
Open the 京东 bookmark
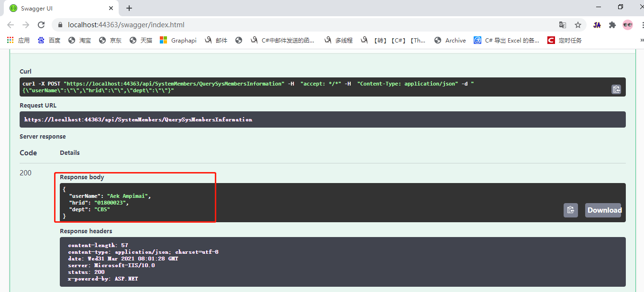tap(110, 40)
